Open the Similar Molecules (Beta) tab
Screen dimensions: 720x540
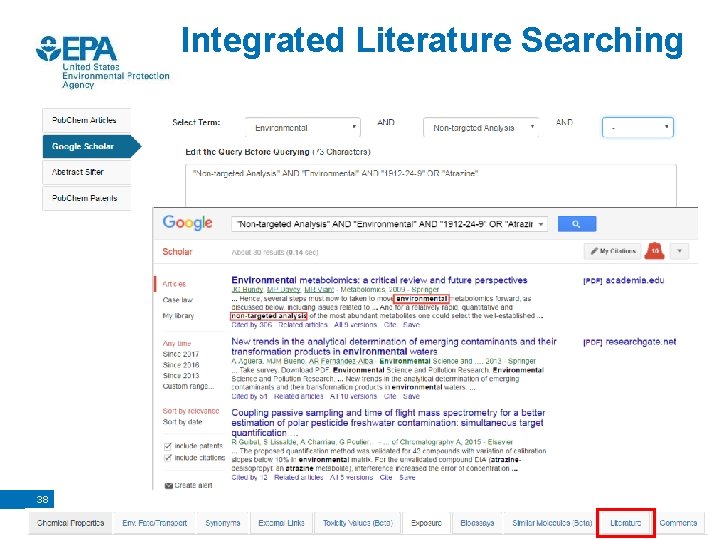[x=552, y=523]
